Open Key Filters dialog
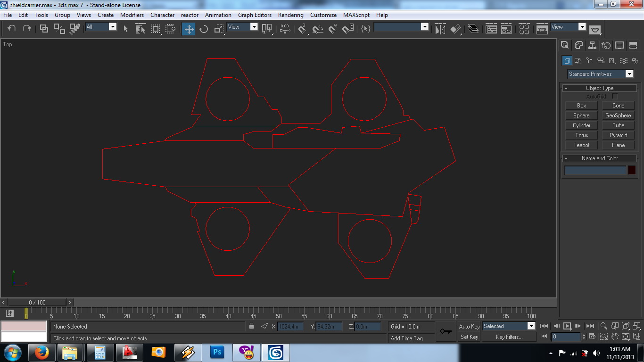The height and width of the screenshot is (362, 644). [509, 337]
